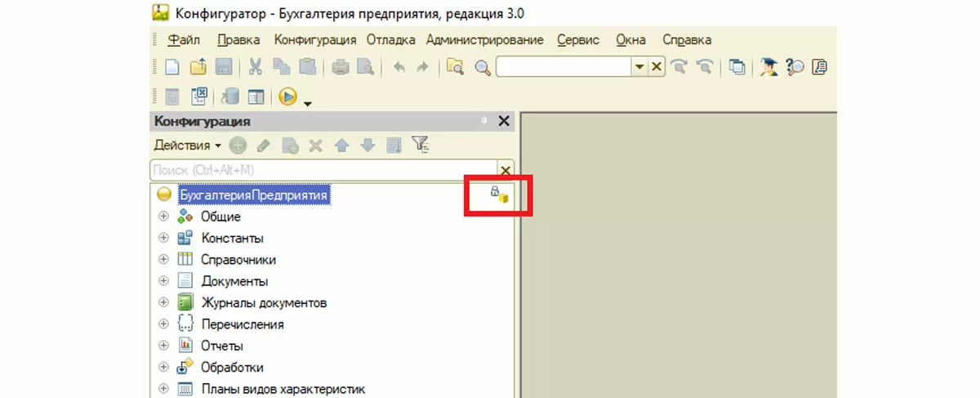Click the Cut scissors icon
The width and height of the screenshot is (980, 398).
click(x=256, y=67)
